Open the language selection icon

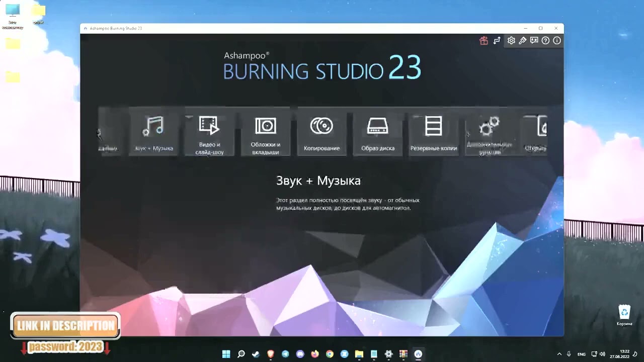click(534, 41)
